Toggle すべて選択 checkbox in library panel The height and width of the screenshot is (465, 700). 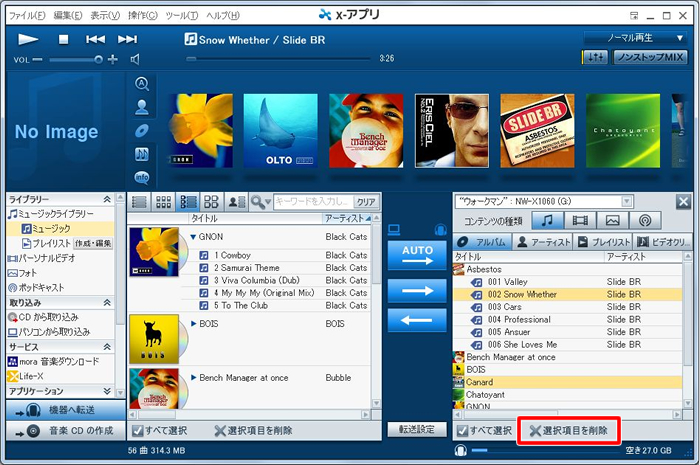point(138,430)
